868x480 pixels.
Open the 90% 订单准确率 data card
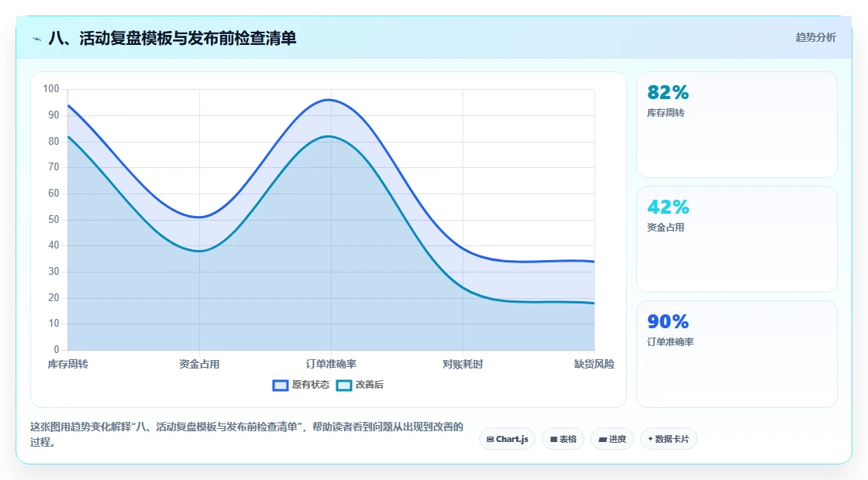point(737,354)
